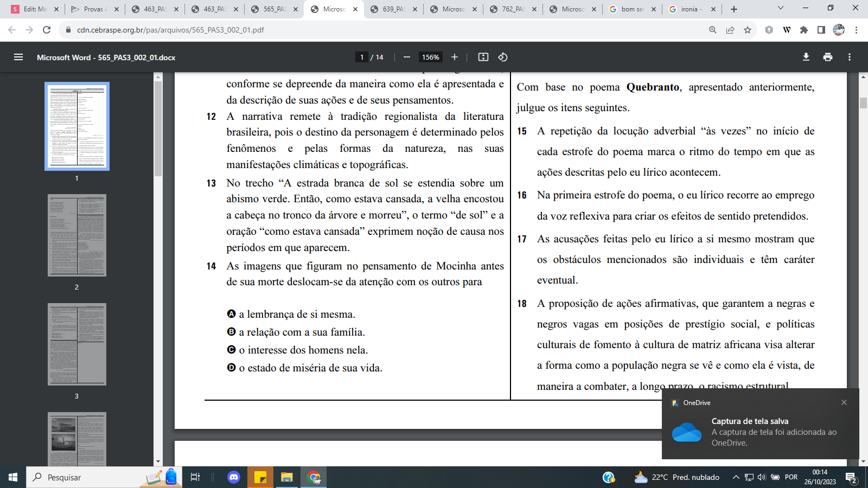868x488 pixels.
Task: Open the clock showing 00:14
Action: tap(820, 477)
